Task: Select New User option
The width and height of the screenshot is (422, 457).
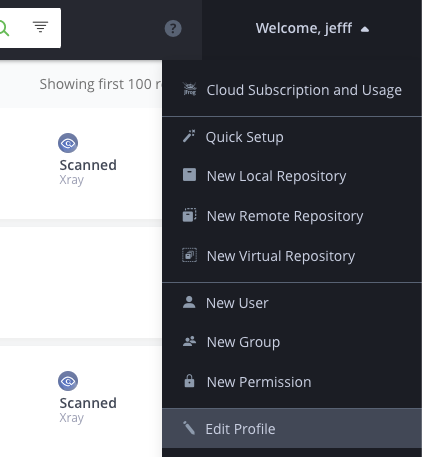Action: [292, 303]
